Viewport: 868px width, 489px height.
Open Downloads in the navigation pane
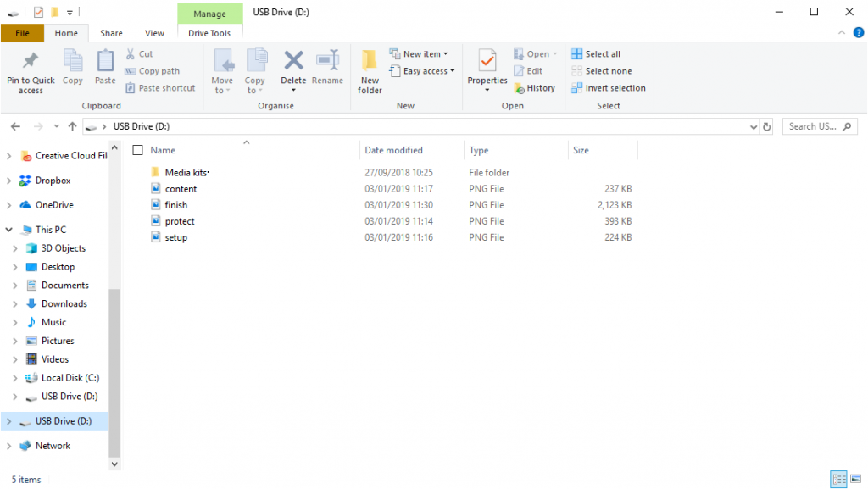[64, 303]
